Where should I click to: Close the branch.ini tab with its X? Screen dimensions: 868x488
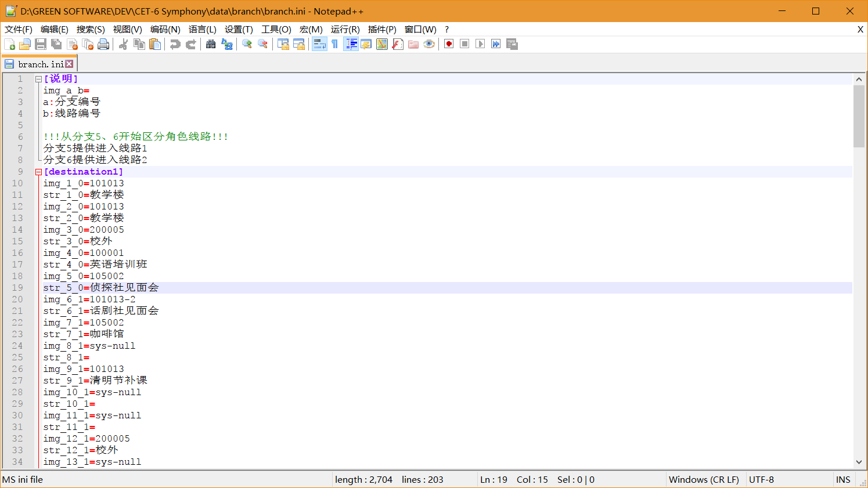coord(69,64)
